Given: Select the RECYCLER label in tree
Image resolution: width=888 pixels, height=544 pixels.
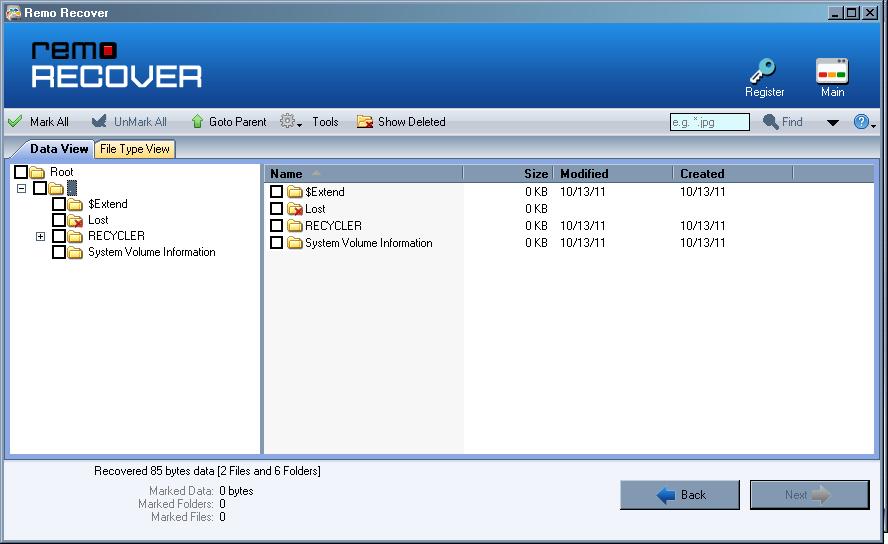Looking at the screenshot, I should coord(116,235).
